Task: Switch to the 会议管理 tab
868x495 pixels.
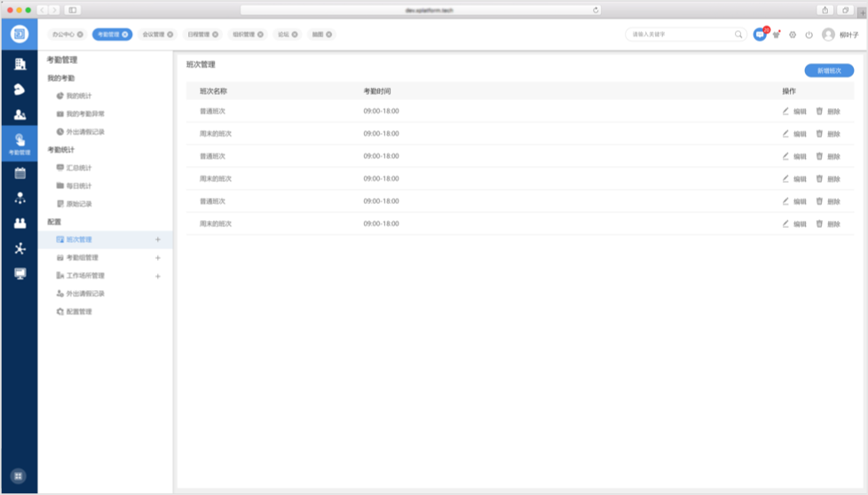Action: 154,35
